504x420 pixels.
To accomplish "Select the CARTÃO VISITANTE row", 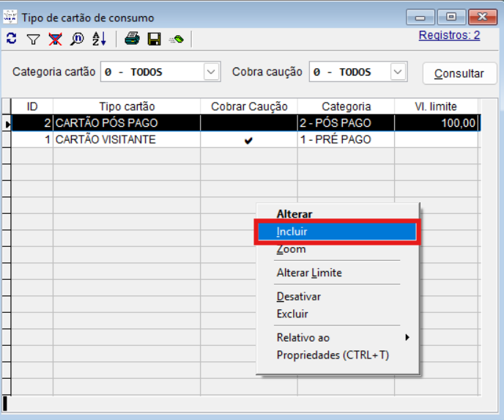I will pos(105,140).
